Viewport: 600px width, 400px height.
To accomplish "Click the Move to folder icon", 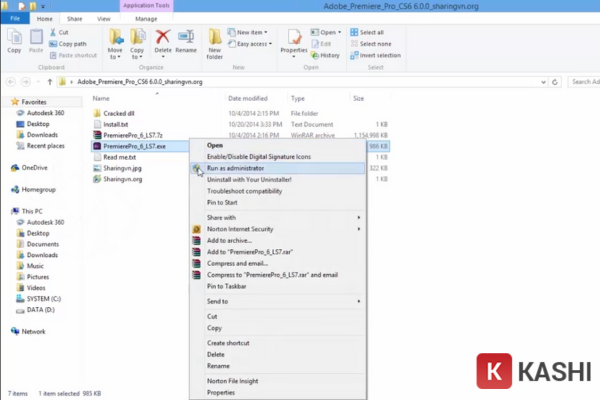I will pyautogui.click(x=115, y=38).
